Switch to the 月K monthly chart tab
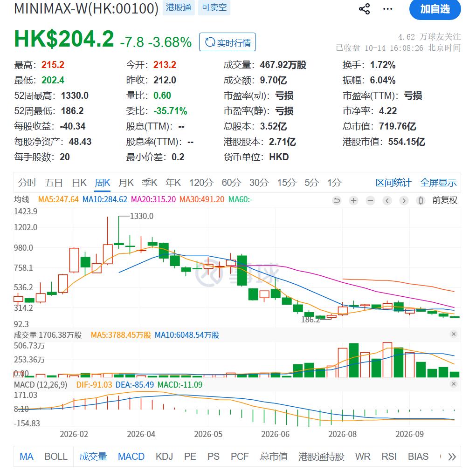Screen dimensions: 476x471 pyautogui.click(x=126, y=183)
